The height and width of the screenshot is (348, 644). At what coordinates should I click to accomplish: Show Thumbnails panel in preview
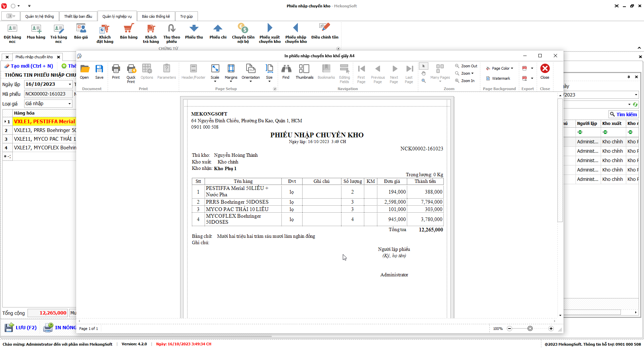(305, 72)
